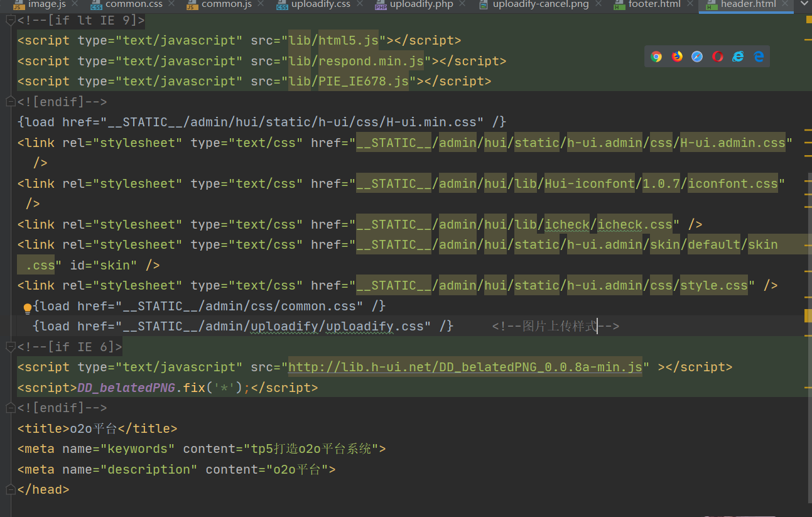Click the H-ui.admin.css file reference
The height and width of the screenshot is (517, 812).
(733, 143)
